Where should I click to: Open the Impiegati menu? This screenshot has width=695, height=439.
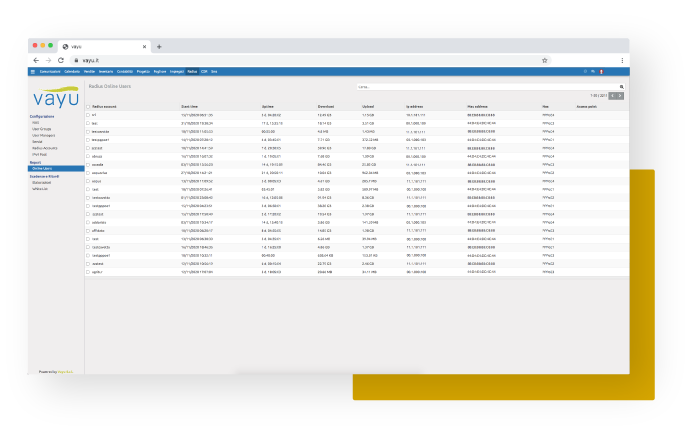(x=177, y=72)
